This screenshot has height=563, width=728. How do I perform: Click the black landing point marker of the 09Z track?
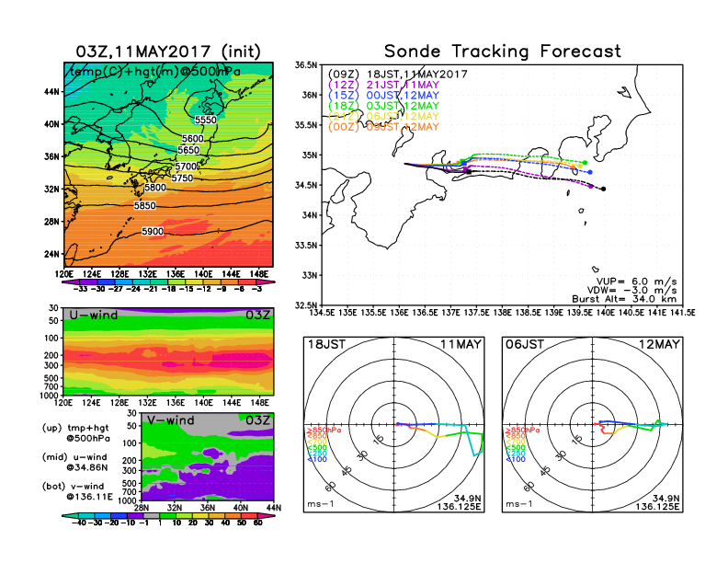(x=603, y=189)
